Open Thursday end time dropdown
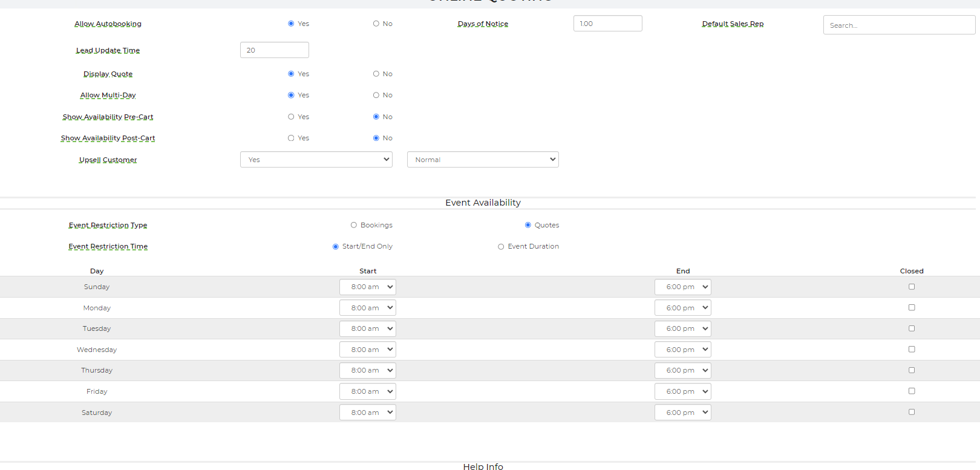This screenshot has height=470, width=980. coord(682,370)
